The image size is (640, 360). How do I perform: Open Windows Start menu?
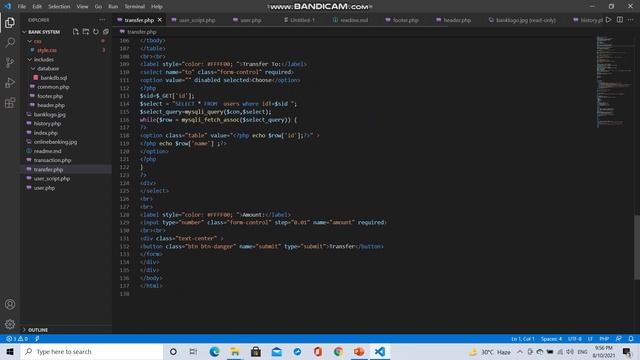tap(10, 351)
